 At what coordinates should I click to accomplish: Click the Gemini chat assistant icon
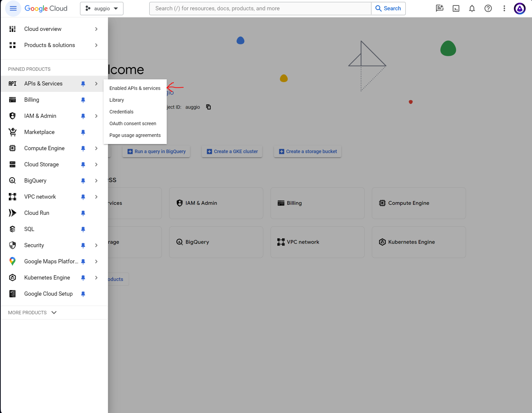coord(439,9)
